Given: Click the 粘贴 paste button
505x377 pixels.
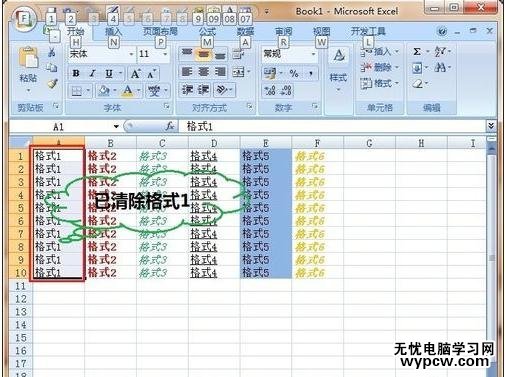Looking at the screenshot, I should [x=28, y=68].
